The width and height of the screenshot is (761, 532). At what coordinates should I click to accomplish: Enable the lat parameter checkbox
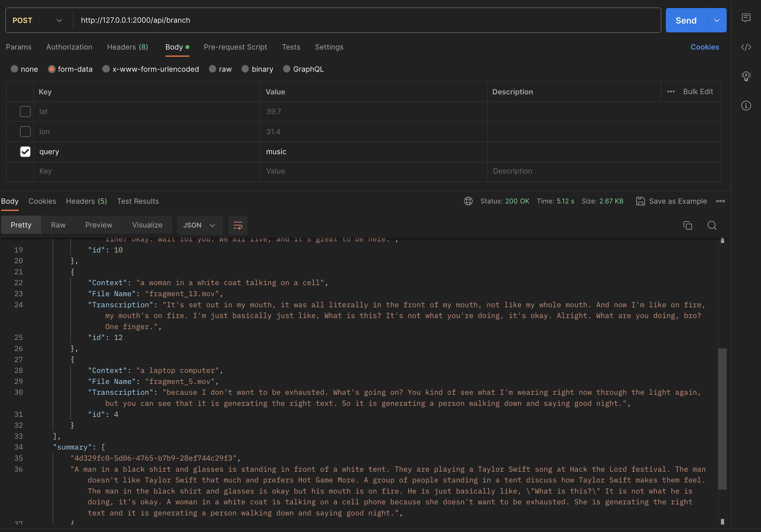coord(25,111)
